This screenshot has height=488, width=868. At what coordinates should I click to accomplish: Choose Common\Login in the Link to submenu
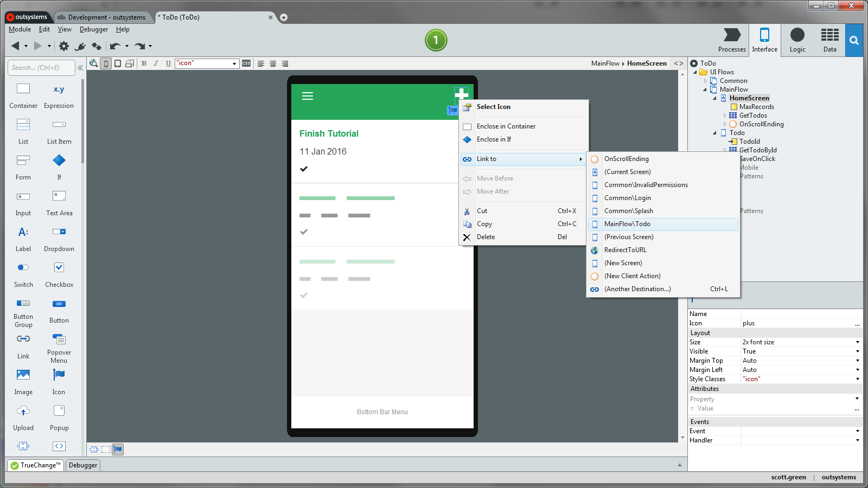pos(627,198)
